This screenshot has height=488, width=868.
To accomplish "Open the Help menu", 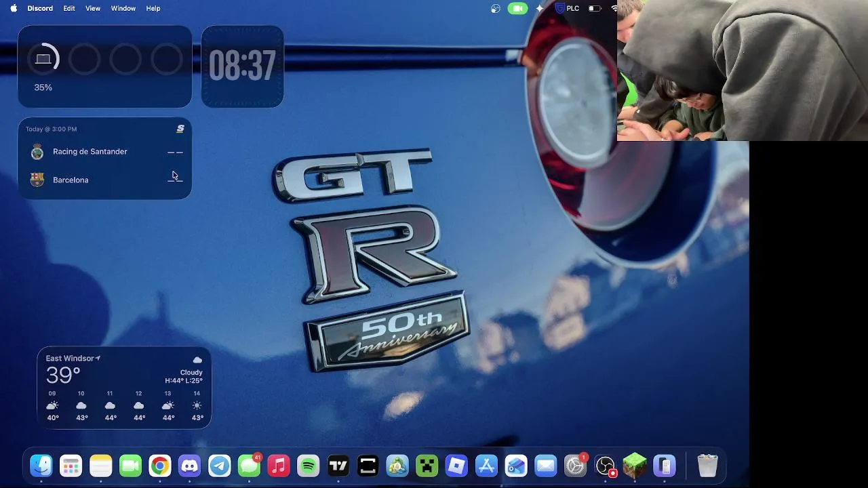I will point(153,8).
